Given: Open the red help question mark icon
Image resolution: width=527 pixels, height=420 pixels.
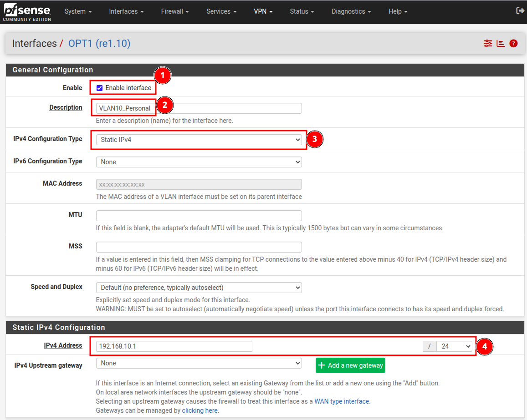Looking at the screenshot, I should [513, 43].
